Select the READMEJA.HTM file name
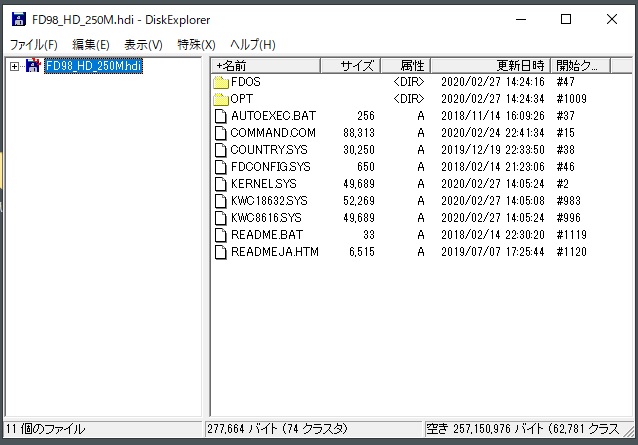638x445 pixels. 275,252
